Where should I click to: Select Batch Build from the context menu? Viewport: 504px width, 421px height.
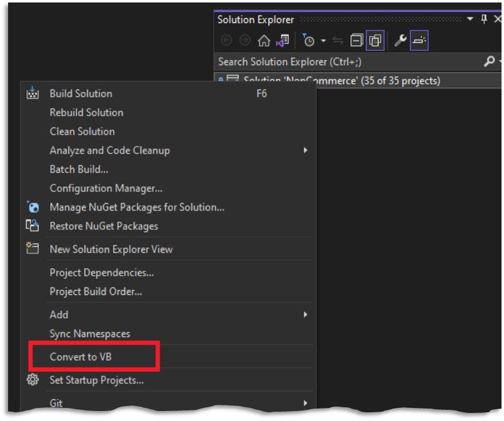78,169
